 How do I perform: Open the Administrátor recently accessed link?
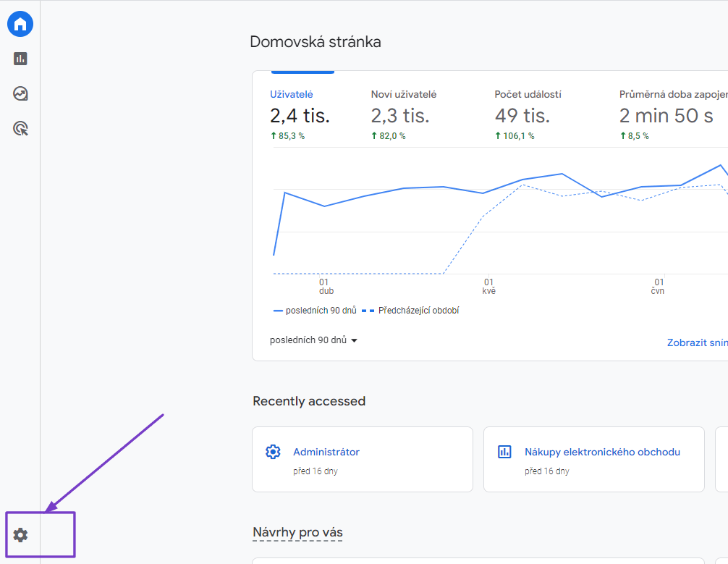[x=326, y=452]
